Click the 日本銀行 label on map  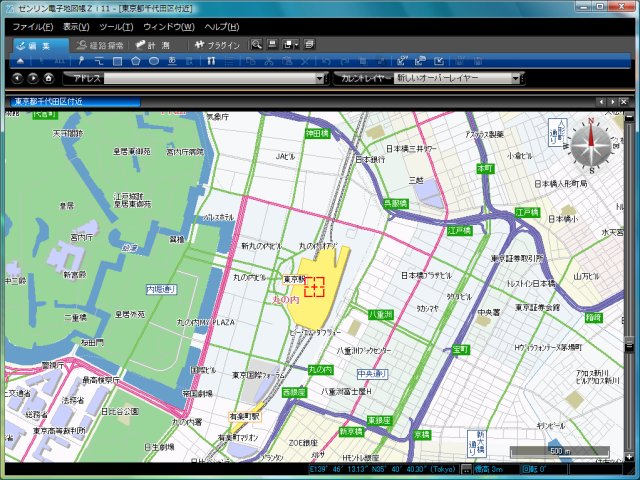tap(370, 160)
